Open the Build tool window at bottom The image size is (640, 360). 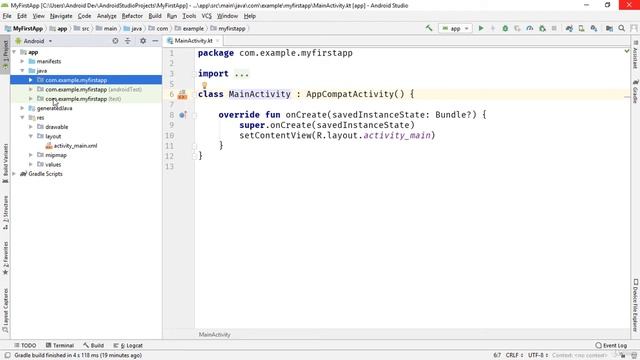pyautogui.click(x=93, y=345)
